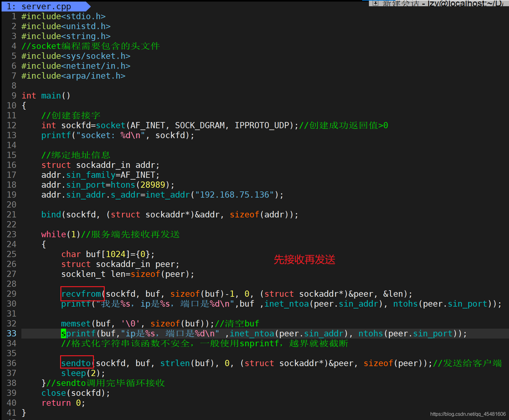Click the 清空buf comment
Screen dimensions: 509x420
(x=237, y=324)
